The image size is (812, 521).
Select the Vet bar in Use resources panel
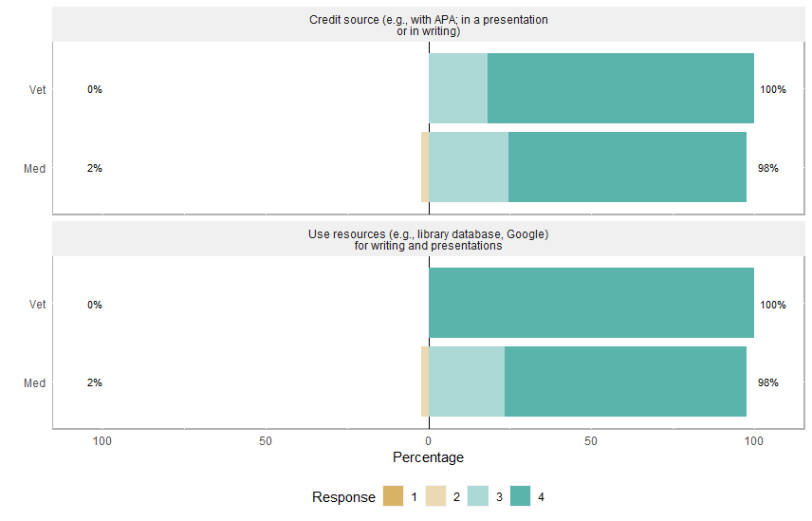point(591,303)
